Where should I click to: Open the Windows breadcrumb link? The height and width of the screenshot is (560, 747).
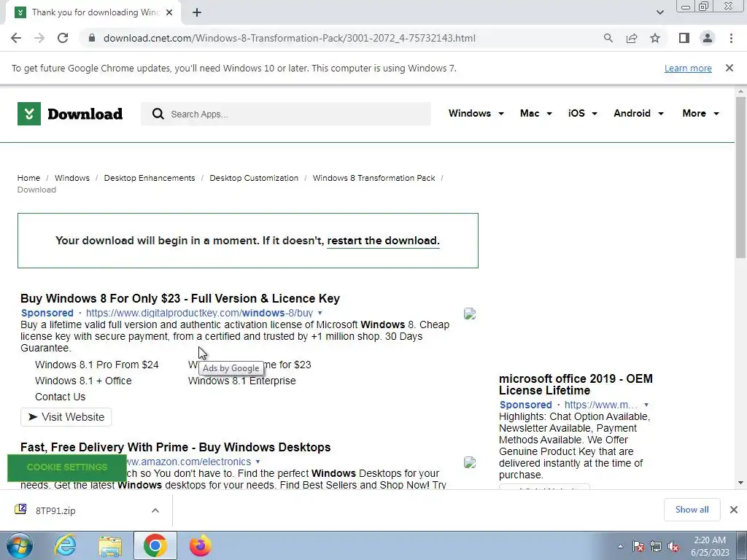click(x=72, y=178)
